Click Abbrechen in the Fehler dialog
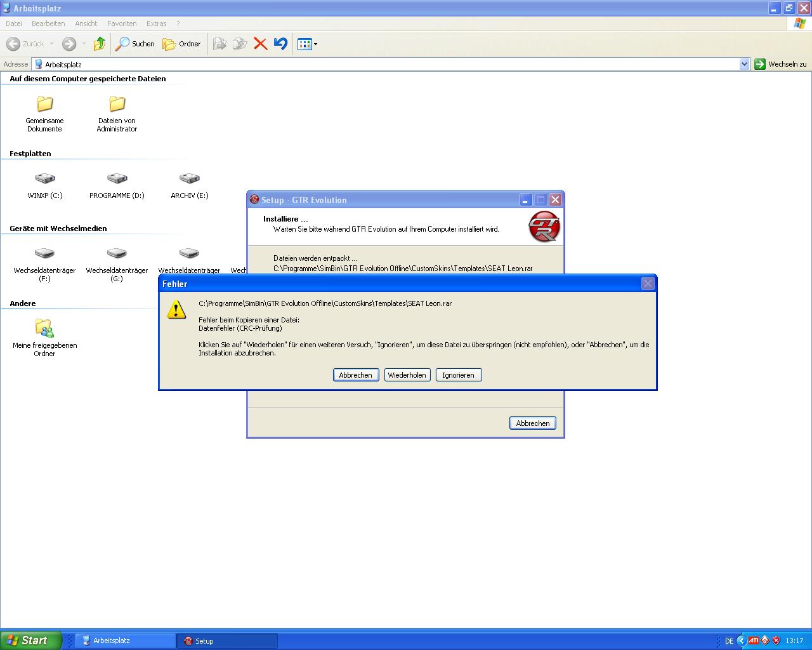This screenshot has width=812, height=650. coord(355,375)
